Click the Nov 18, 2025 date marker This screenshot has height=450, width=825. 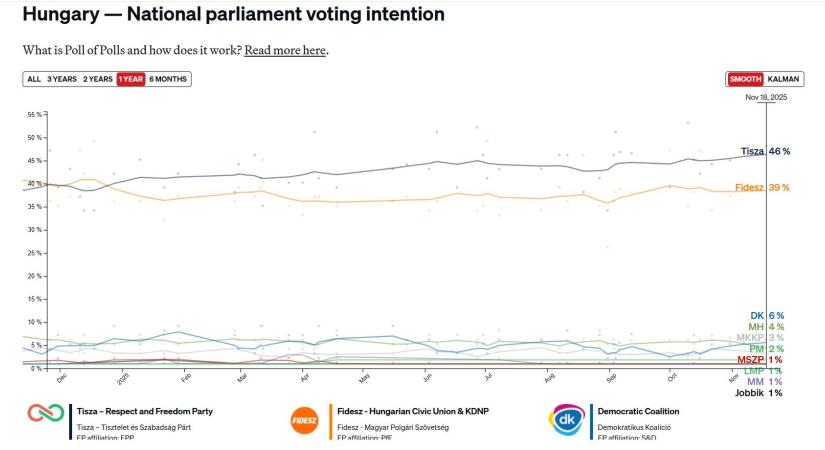click(x=767, y=97)
